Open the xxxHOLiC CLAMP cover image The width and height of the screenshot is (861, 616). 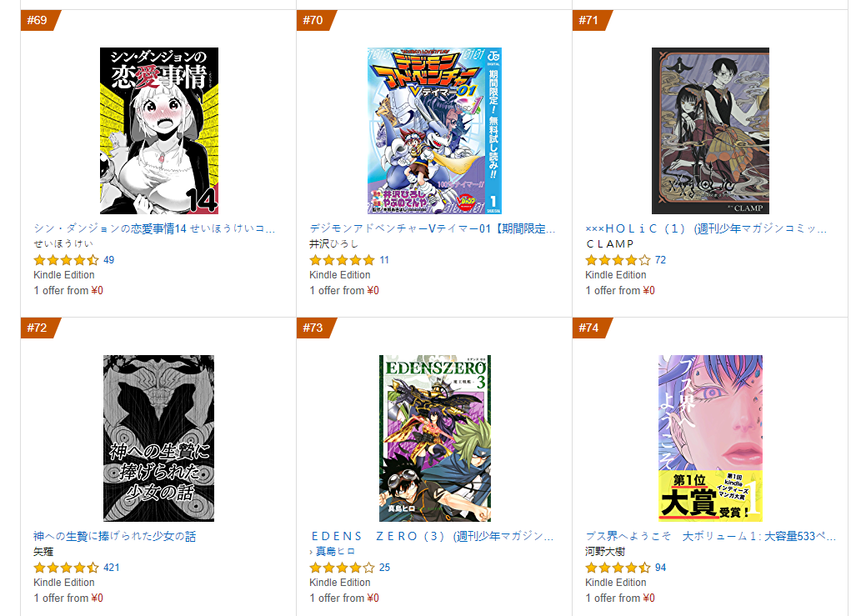click(x=710, y=131)
